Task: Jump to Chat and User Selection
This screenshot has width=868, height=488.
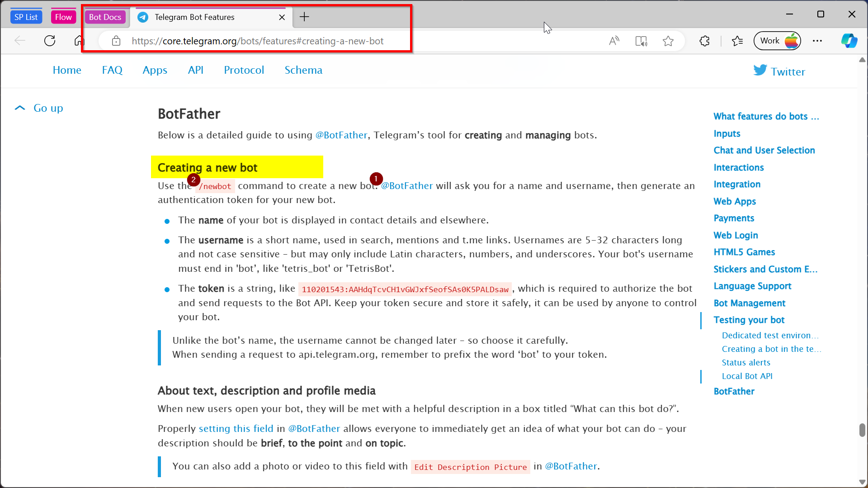Action: [764, 150]
